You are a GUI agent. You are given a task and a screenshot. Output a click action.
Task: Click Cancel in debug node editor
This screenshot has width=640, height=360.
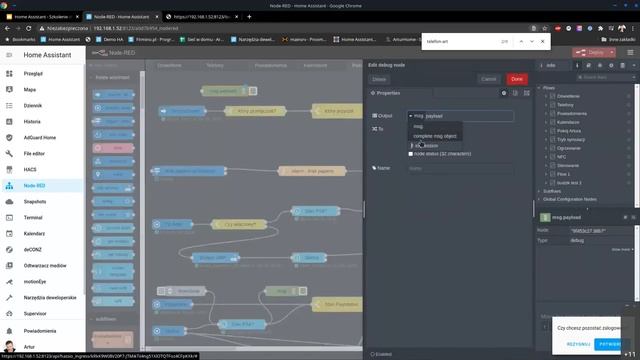[x=489, y=79]
